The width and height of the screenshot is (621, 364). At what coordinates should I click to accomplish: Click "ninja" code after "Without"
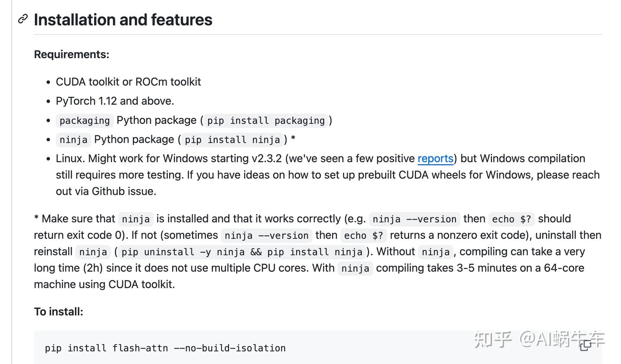tap(436, 252)
